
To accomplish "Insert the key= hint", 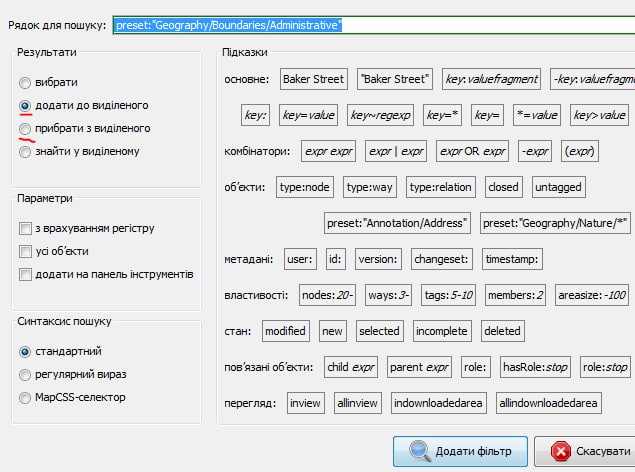I will [x=487, y=115].
